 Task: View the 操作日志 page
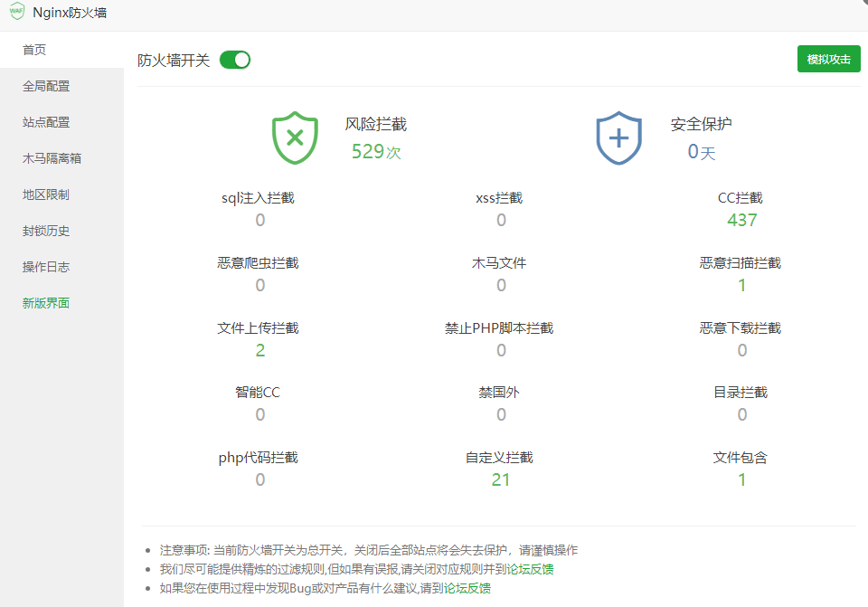[62, 267]
